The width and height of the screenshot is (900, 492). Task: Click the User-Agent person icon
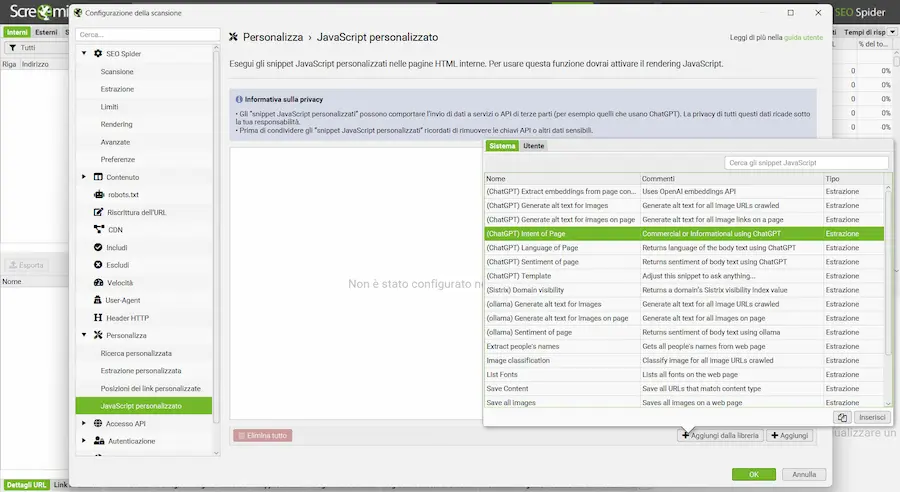98,300
